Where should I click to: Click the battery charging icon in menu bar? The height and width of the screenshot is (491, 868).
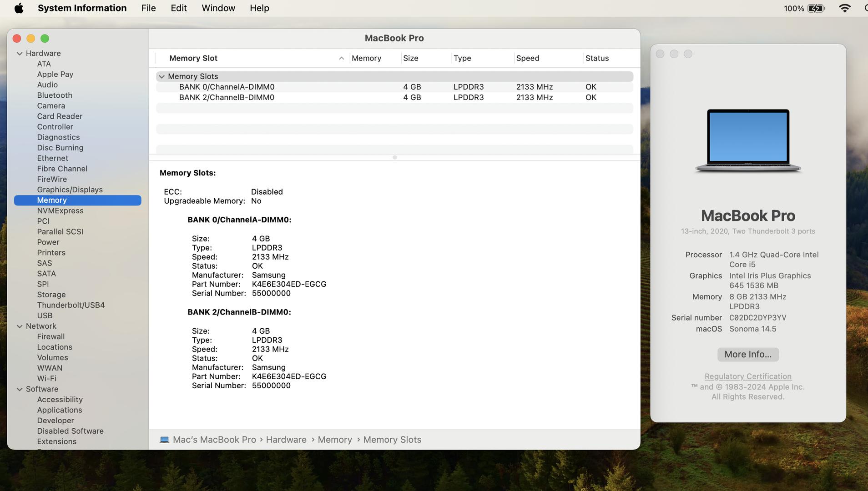coord(816,8)
